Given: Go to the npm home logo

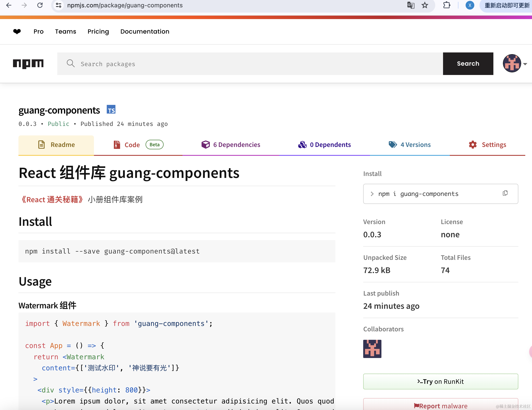Looking at the screenshot, I should (x=28, y=64).
